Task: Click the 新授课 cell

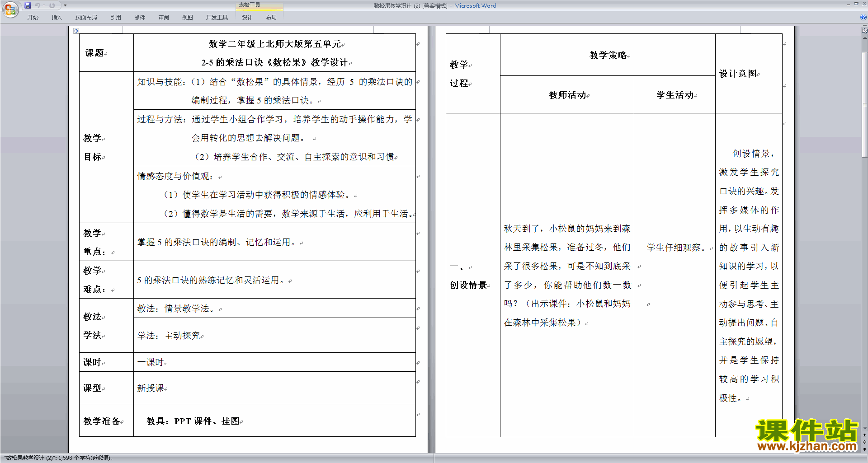Action: point(274,388)
